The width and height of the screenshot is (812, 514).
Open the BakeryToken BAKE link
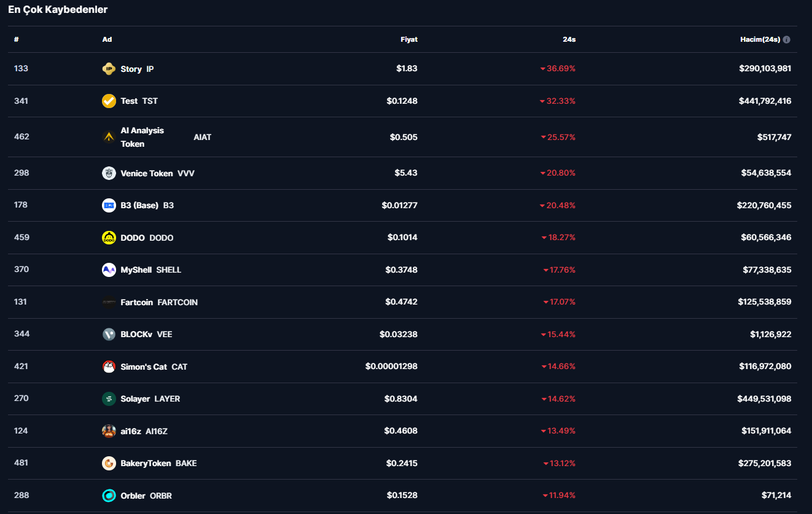point(158,463)
